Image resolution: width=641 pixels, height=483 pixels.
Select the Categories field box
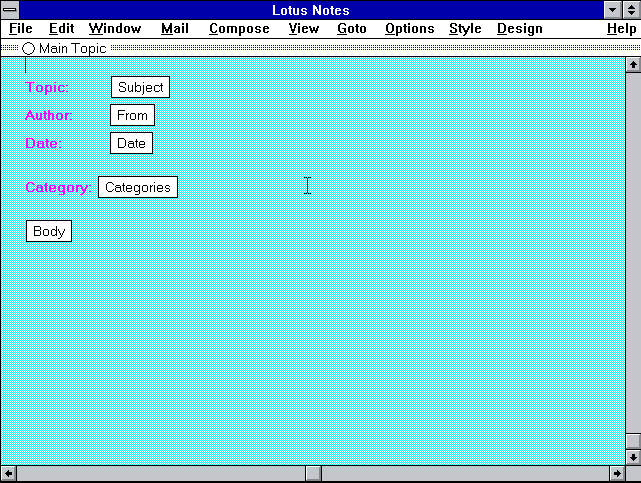pos(138,187)
